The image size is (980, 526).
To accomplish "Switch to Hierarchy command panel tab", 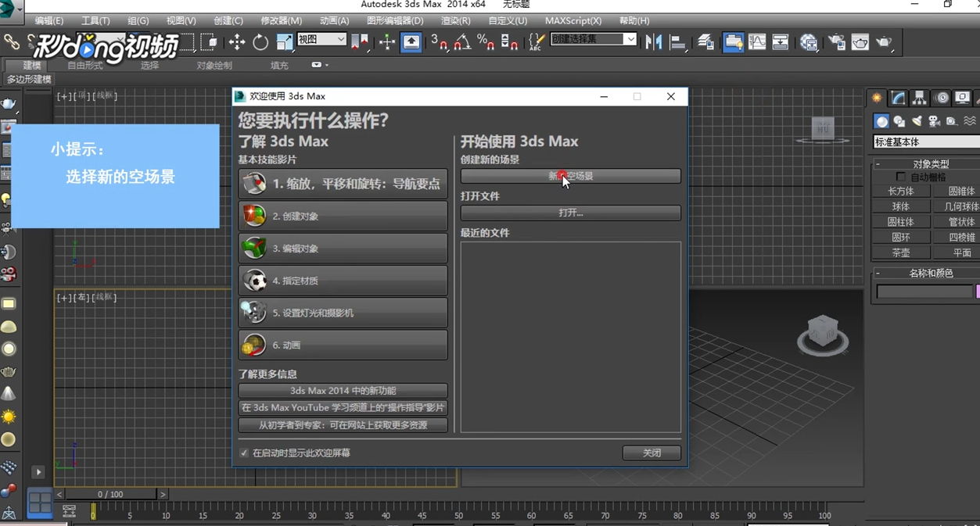I will click(920, 98).
